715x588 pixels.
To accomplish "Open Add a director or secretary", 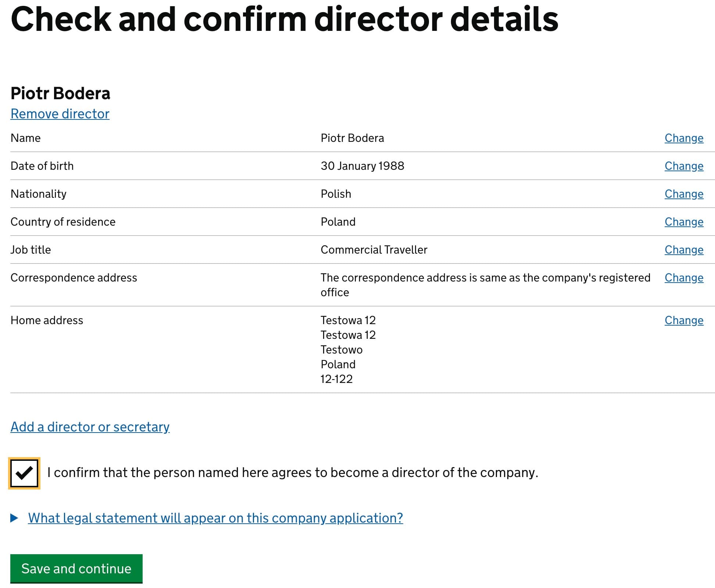I will click(90, 427).
